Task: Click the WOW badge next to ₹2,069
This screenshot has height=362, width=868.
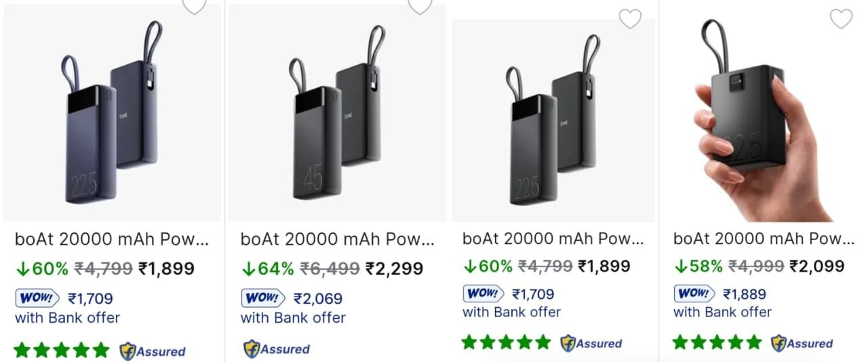Action: pyautogui.click(x=262, y=298)
